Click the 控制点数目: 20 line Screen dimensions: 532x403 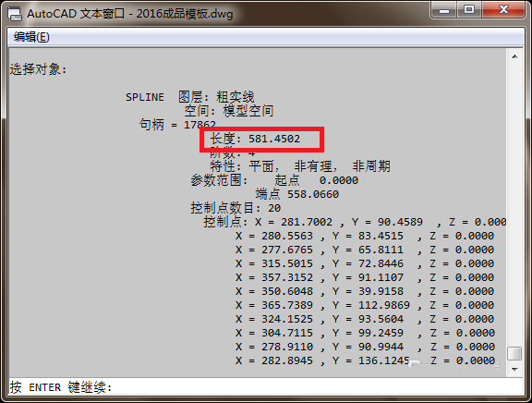(236, 208)
